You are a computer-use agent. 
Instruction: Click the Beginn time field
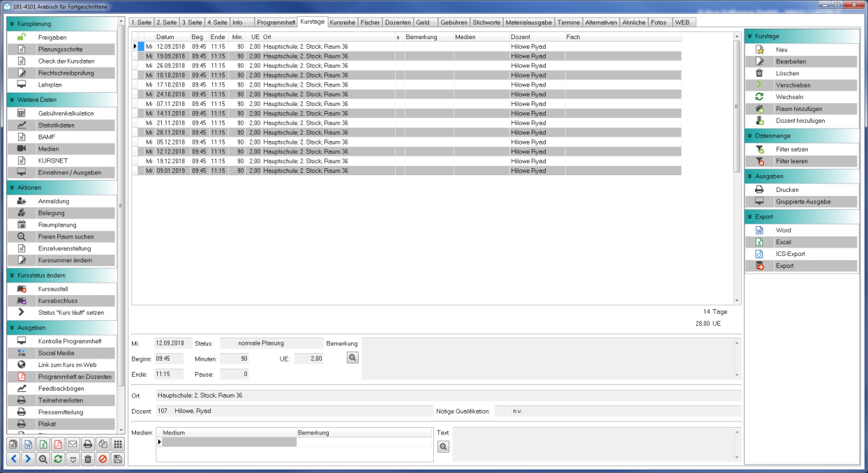pos(169,359)
